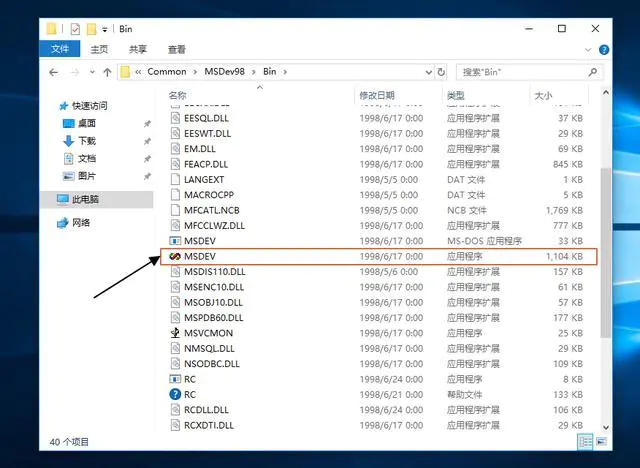Expand chevron after Bin in path
This screenshot has height=468, width=640.
[285, 72]
